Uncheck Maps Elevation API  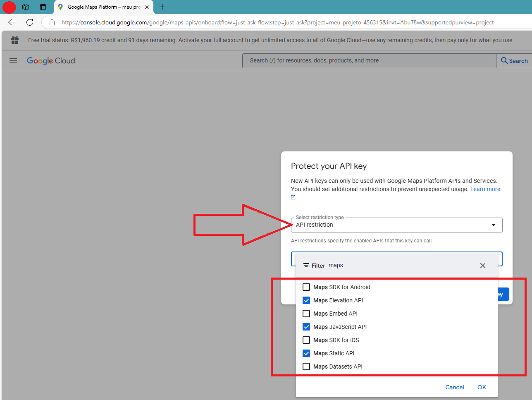pos(306,300)
